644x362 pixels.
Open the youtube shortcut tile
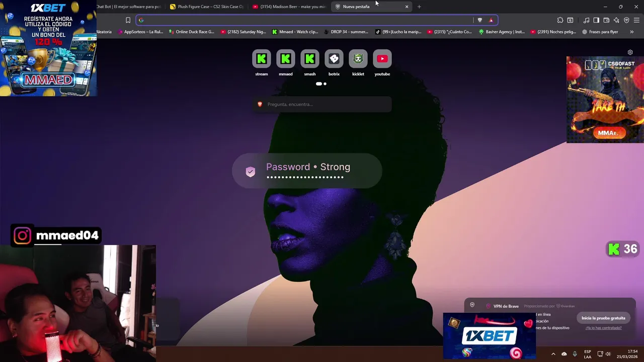point(382,59)
